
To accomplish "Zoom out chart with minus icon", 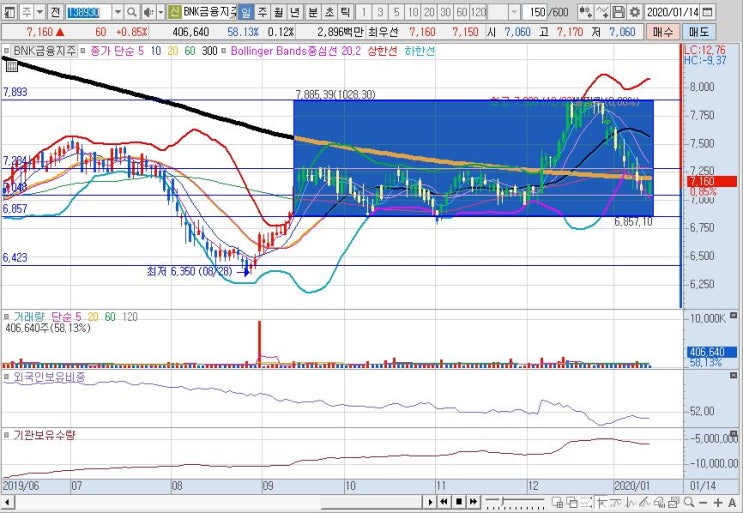I will pos(703,502).
